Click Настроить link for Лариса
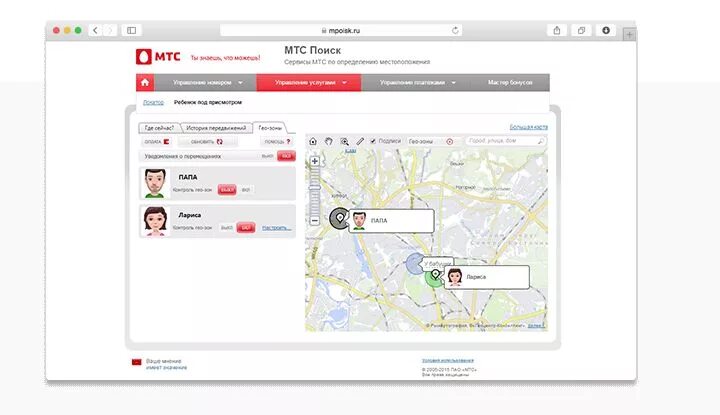 point(277,228)
